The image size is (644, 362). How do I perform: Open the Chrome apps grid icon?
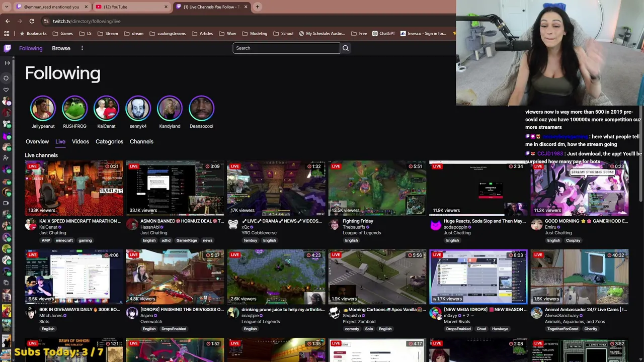click(x=7, y=34)
